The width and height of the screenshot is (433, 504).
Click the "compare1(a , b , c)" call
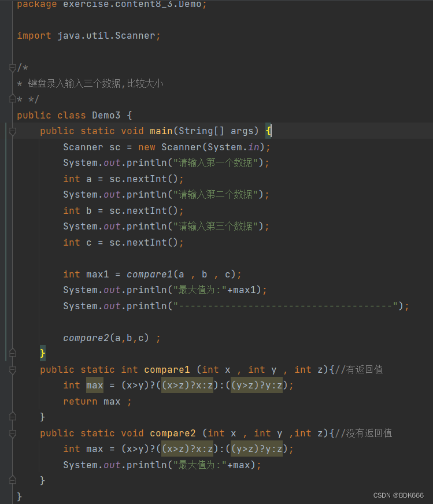(182, 274)
